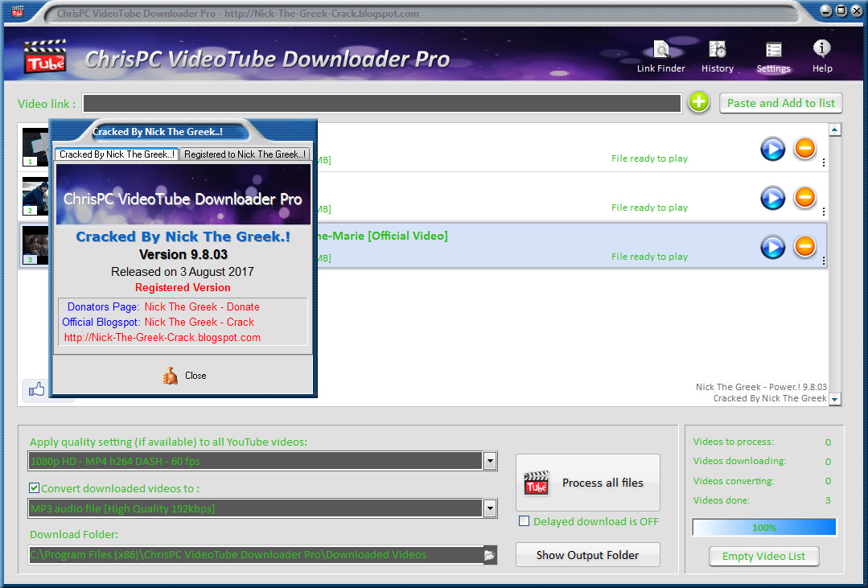The height and width of the screenshot is (588, 868).
Task: Enable the Delayed download checkbox
Action: [524, 521]
